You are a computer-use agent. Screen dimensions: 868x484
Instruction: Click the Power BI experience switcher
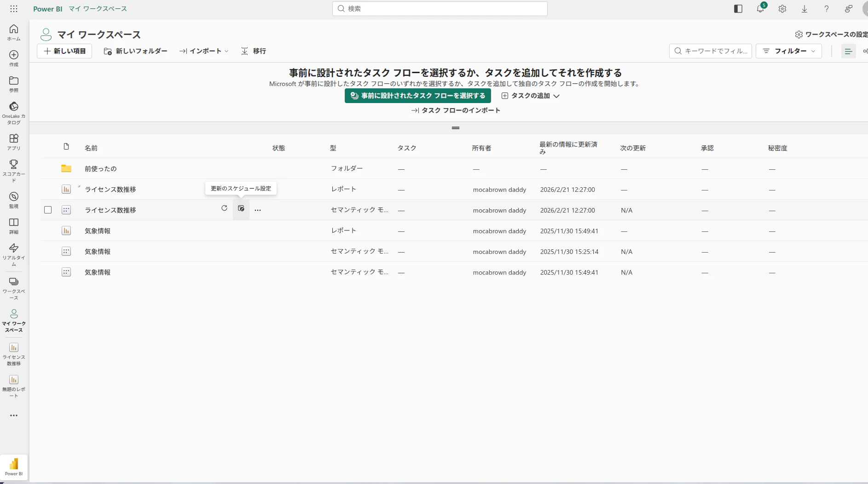coord(14,467)
